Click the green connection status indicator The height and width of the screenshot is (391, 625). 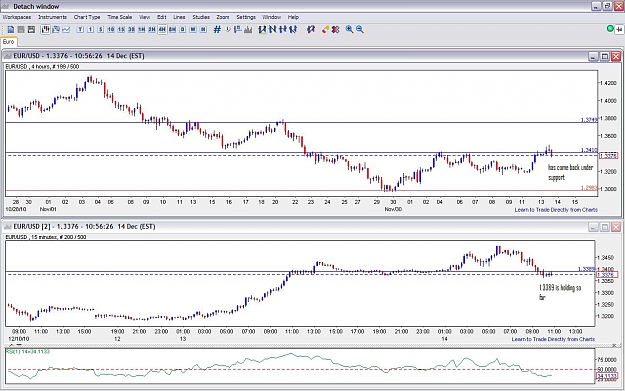(610, 29)
